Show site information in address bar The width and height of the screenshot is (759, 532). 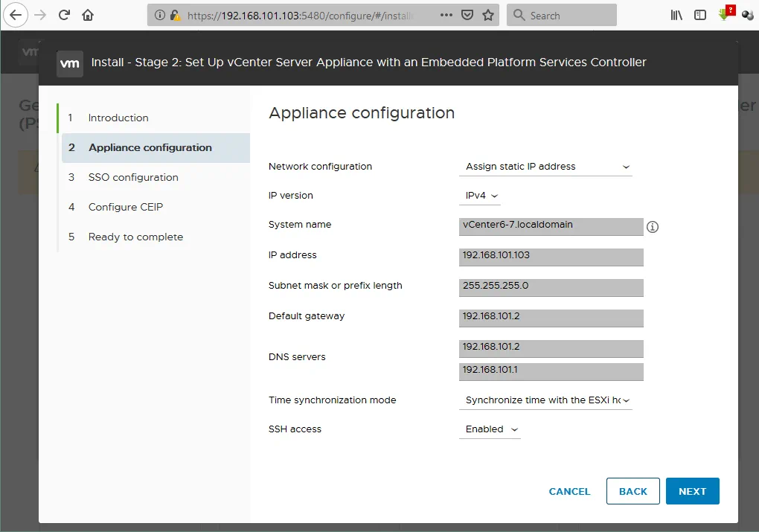[160, 15]
